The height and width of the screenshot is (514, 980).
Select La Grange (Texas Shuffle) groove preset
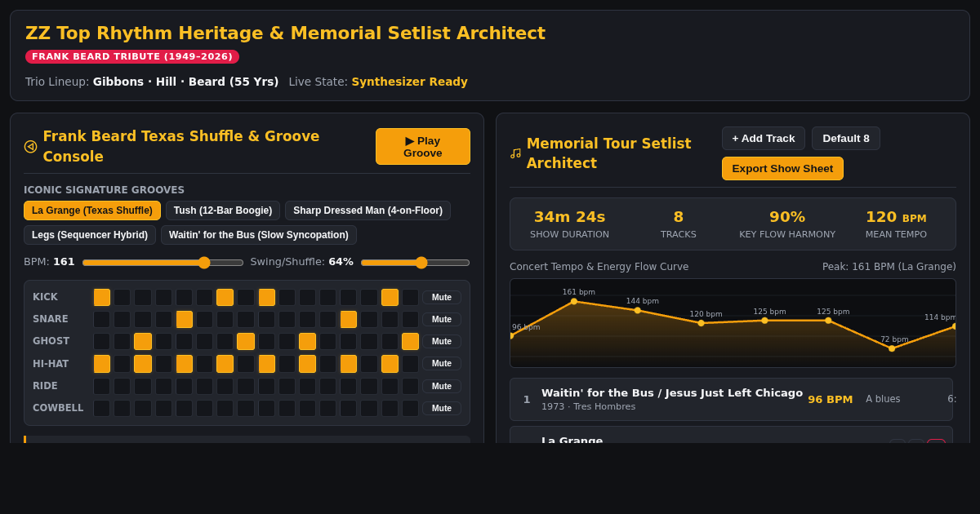click(92, 210)
